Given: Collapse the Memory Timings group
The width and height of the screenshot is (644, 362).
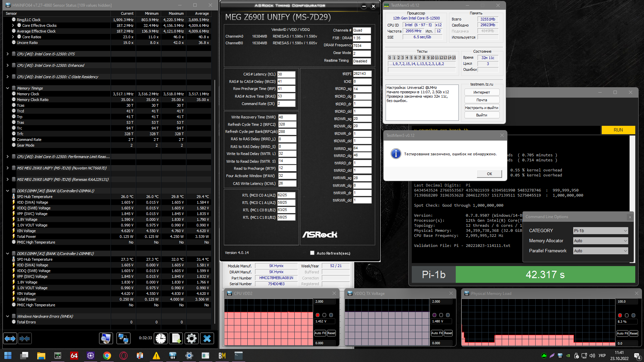Looking at the screenshot, I should [7, 88].
